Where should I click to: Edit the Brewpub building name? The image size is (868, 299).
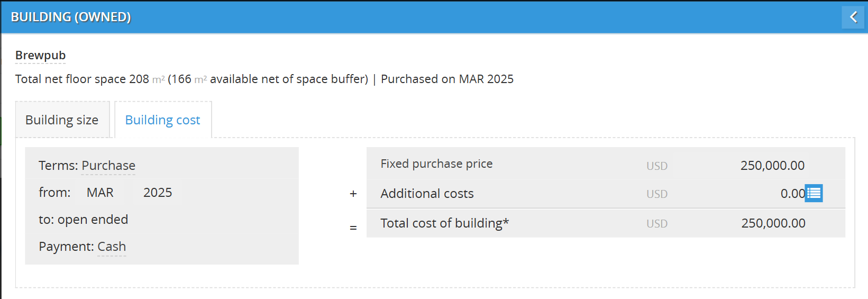click(x=41, y=56)
